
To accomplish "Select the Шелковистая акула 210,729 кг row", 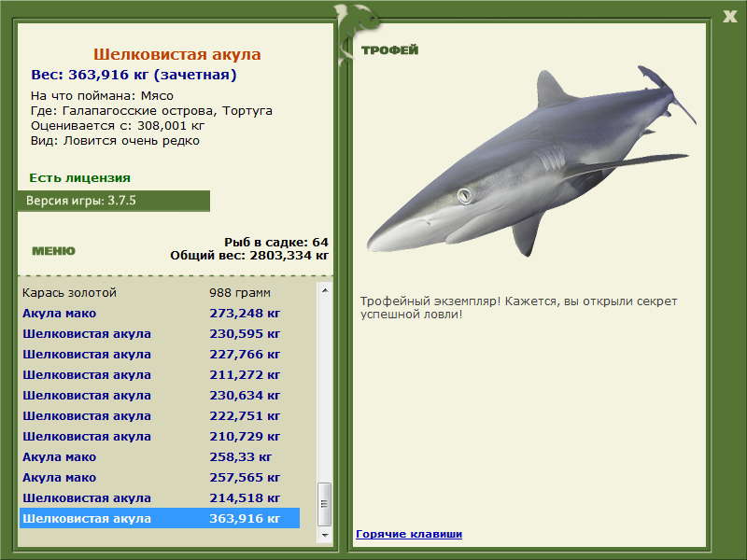I will [x=160, y=436].
